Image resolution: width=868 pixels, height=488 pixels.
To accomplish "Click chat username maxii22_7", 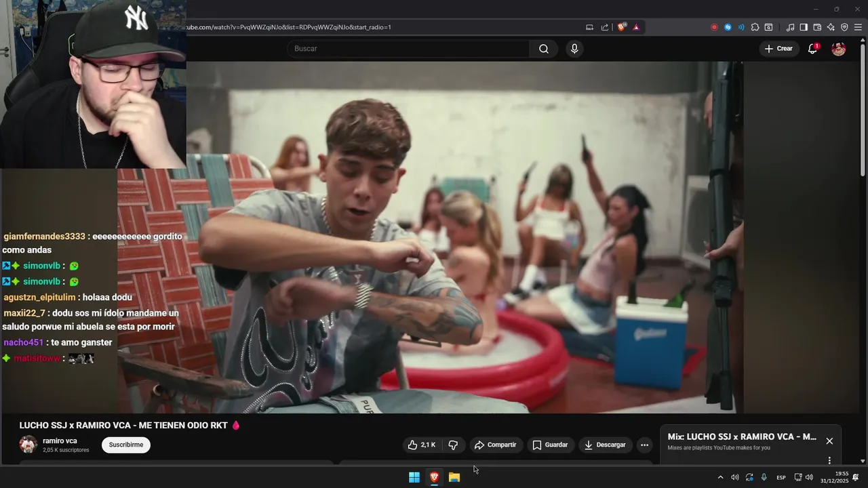I will (x=24, y=313).
